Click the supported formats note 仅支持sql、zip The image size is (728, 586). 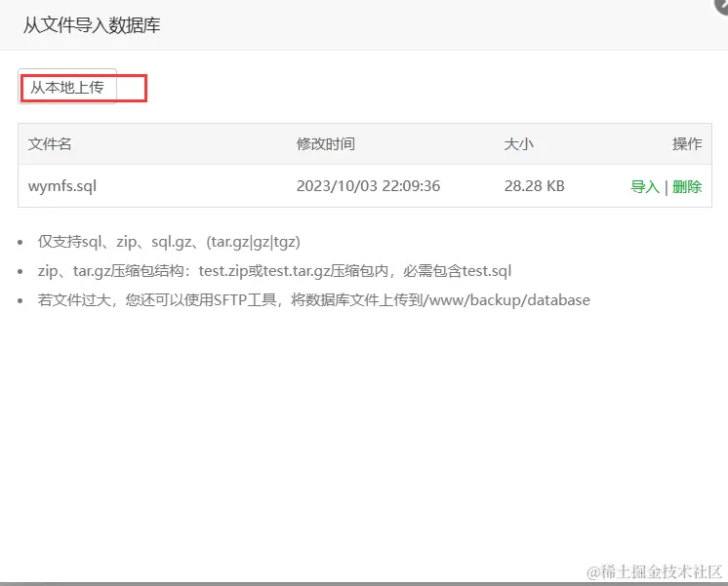click(169, 242)
